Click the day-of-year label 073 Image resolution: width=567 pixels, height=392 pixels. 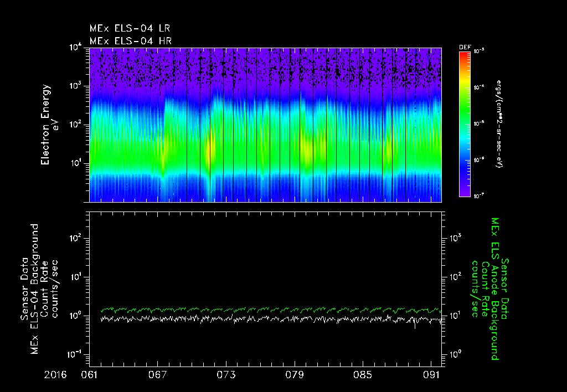pos(226,375)
